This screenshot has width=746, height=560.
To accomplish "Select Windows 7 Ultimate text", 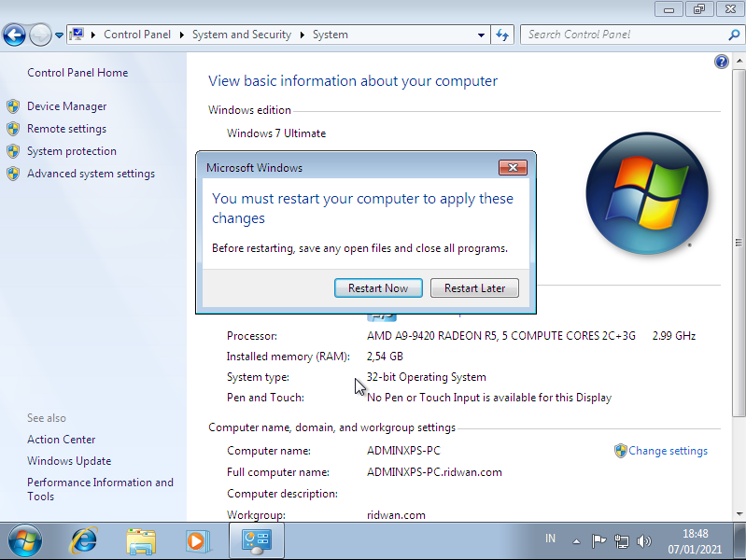I will 276,133.
